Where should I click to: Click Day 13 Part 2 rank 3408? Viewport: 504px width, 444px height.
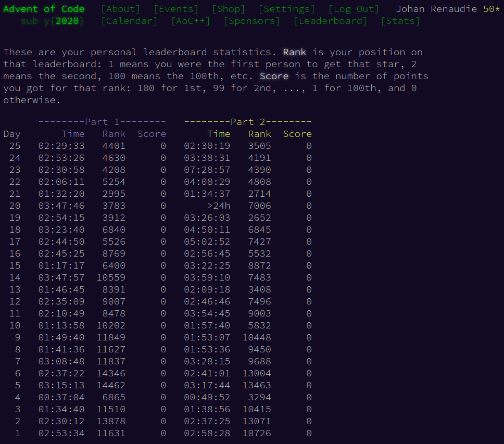click(x=259, y=289)
